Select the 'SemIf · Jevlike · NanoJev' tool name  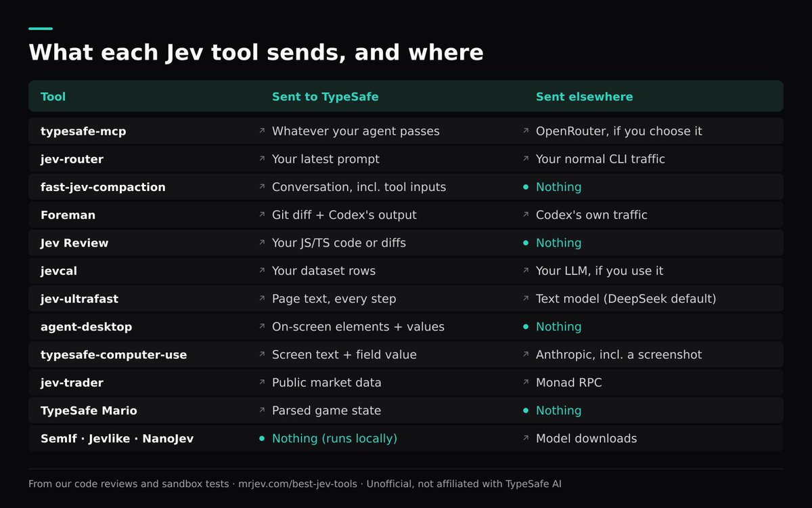(117, 438)
